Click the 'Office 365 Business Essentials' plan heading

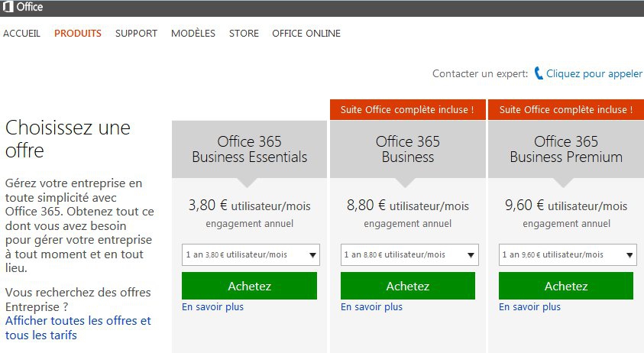pyautogui.click(x=250, y=149)
